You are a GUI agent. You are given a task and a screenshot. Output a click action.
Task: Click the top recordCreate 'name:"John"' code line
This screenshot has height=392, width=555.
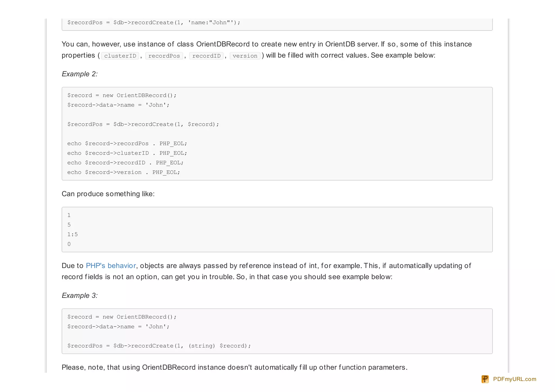tap(153, 22)
